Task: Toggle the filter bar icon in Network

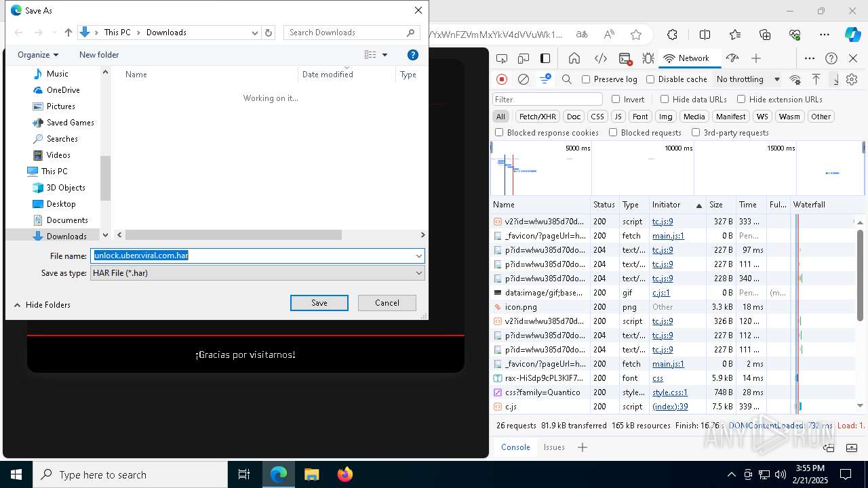Action: point(545,79)
